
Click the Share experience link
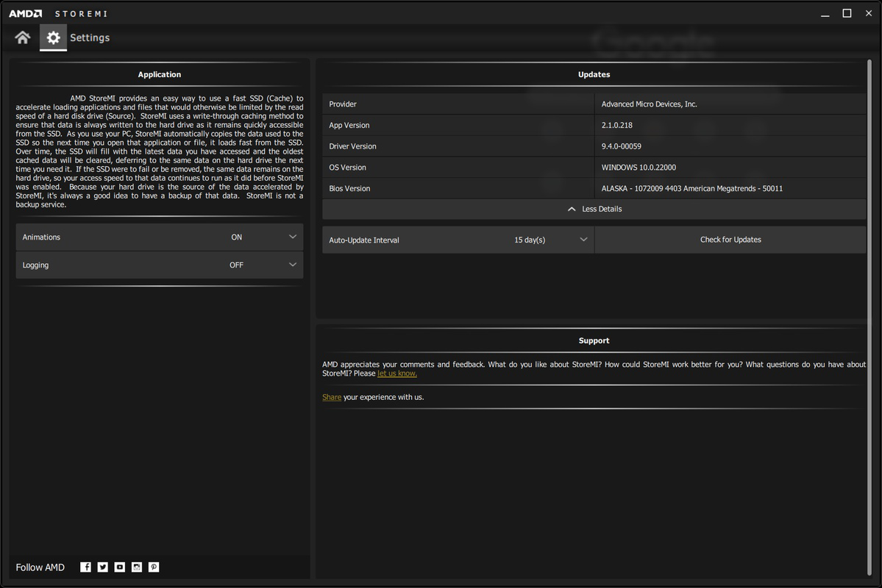coord(332,397)
